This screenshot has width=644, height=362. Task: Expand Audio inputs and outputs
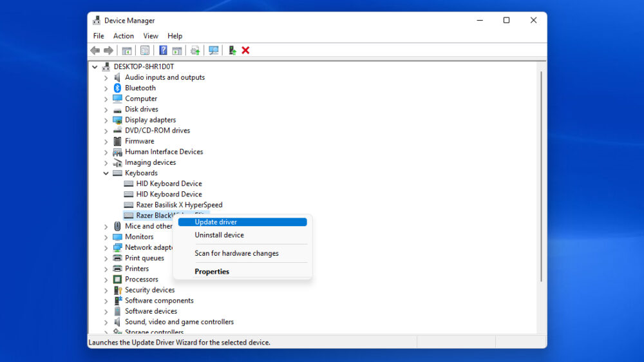[x=106, y=77]
